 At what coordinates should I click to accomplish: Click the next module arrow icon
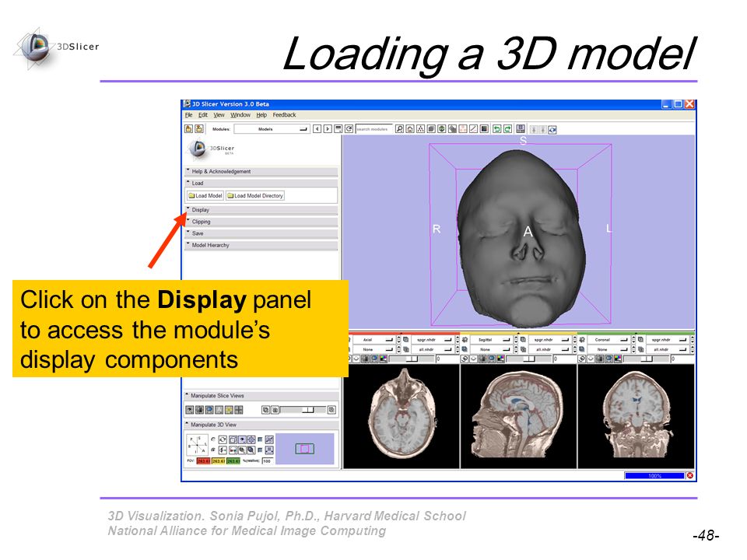(x=328, y=129)
